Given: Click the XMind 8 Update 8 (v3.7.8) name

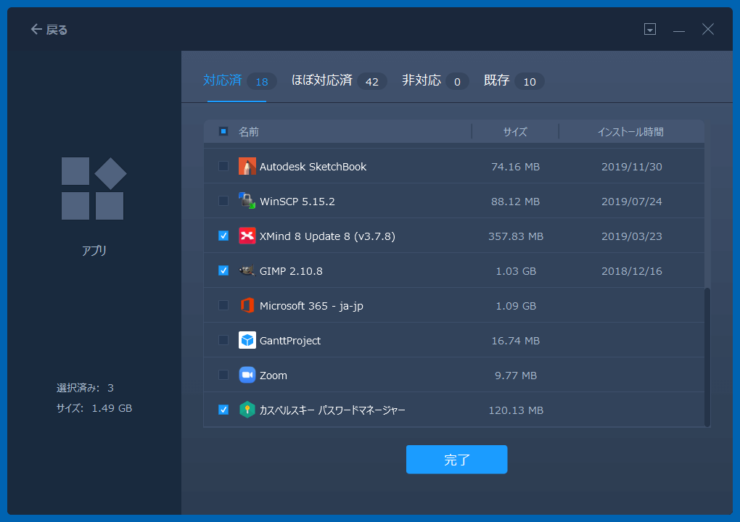Looking at the screenshot, I should 327,236.
